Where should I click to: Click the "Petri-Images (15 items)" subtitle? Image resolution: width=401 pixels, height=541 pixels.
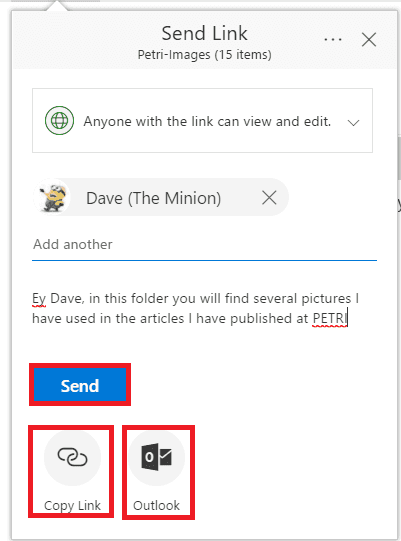click(x=204, y=55)
